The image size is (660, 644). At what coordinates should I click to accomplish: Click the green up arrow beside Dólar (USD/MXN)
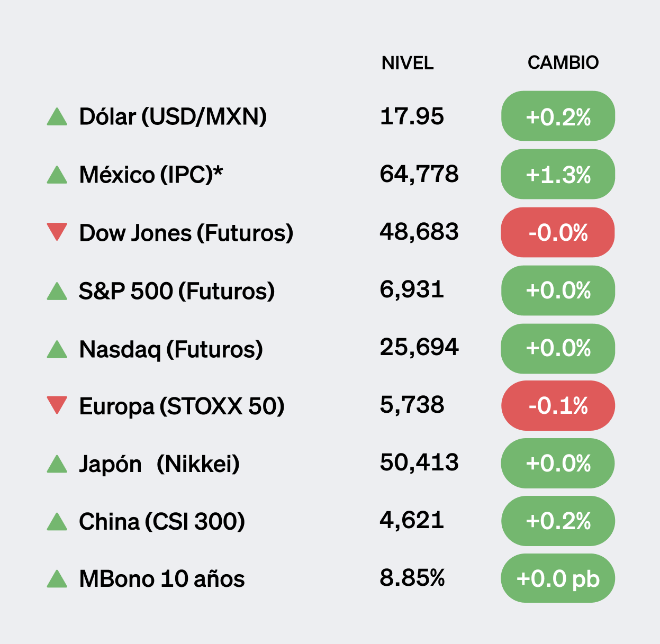57,117
